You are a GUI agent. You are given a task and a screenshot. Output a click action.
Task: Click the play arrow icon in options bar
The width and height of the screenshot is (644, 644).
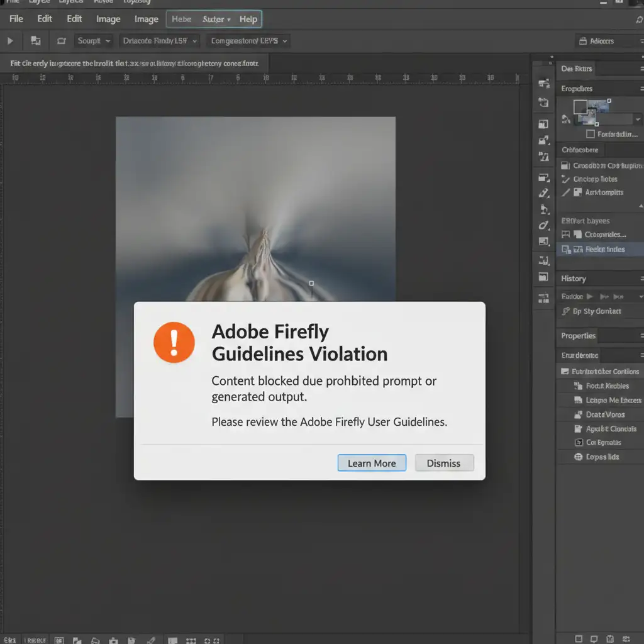(10, 41)
